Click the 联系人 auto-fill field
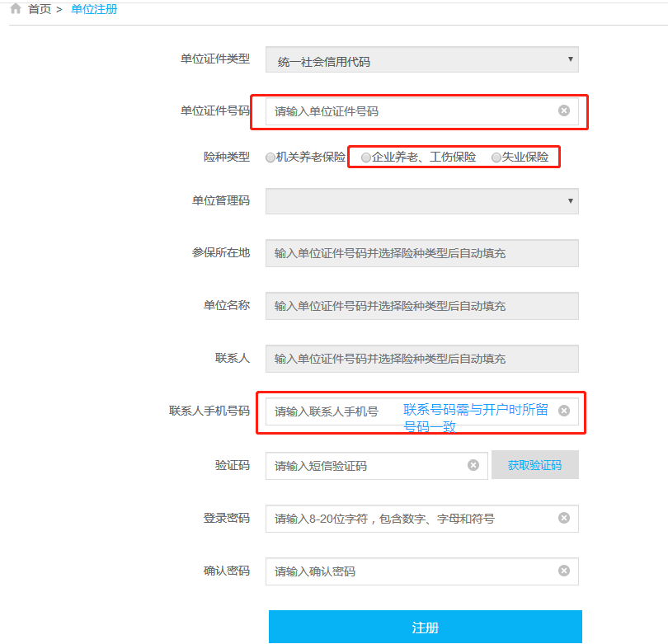 pyautogui.click(x=421, y=359)
